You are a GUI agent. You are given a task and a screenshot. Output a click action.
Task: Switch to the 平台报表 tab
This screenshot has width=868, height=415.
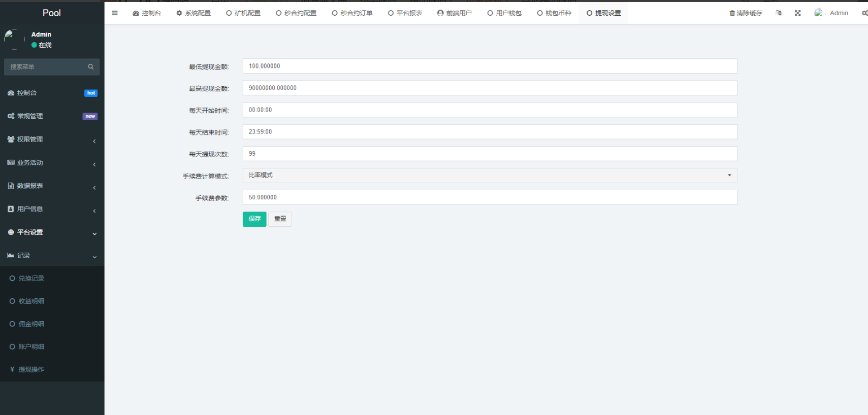(x=405, y=13)
